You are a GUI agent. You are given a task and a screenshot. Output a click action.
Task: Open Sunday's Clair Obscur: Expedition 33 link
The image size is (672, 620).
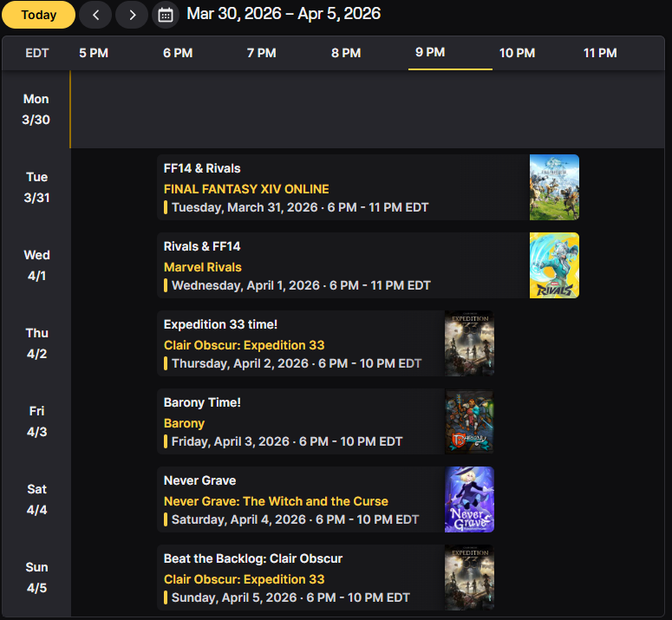coord(244,579)
